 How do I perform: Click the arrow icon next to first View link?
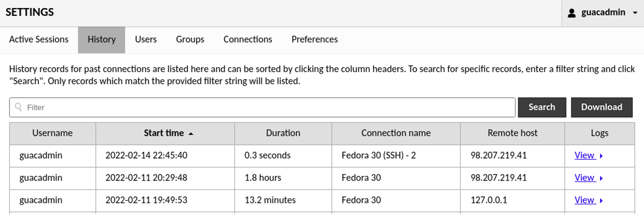pyautogui.click(x=601, y=156)
